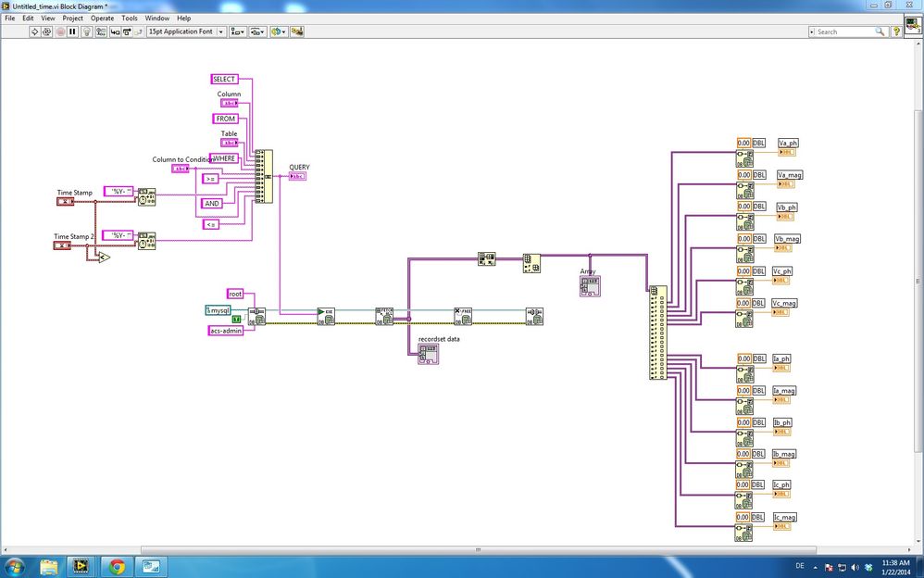This screenshot has height=578, width=924.
Task: Click the Ib_ph label
Action: tap(782, 422)
